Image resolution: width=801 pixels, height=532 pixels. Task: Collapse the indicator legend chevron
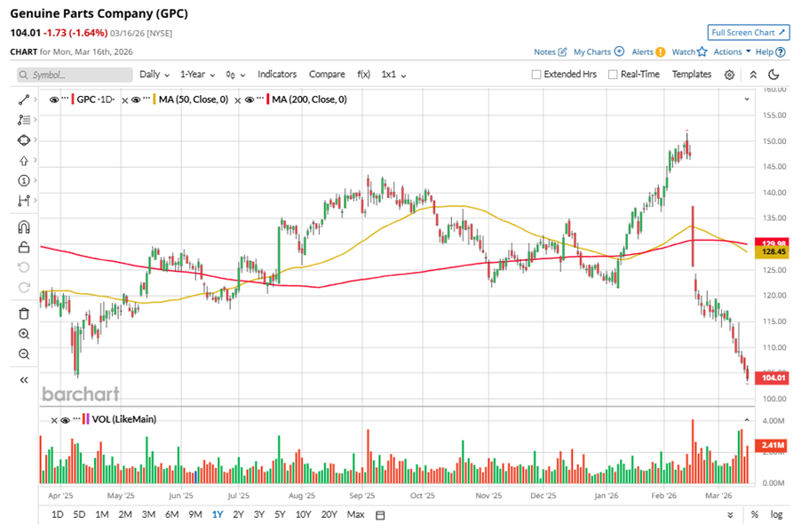click(x=746, y=99)
